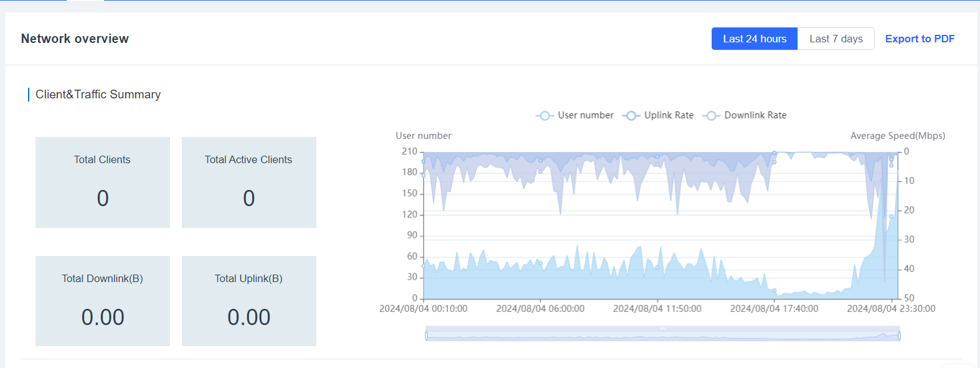Viewport: 980px width, 368px height.
Task: Select the Total Downlink(B) card
Action: (103, 301)
